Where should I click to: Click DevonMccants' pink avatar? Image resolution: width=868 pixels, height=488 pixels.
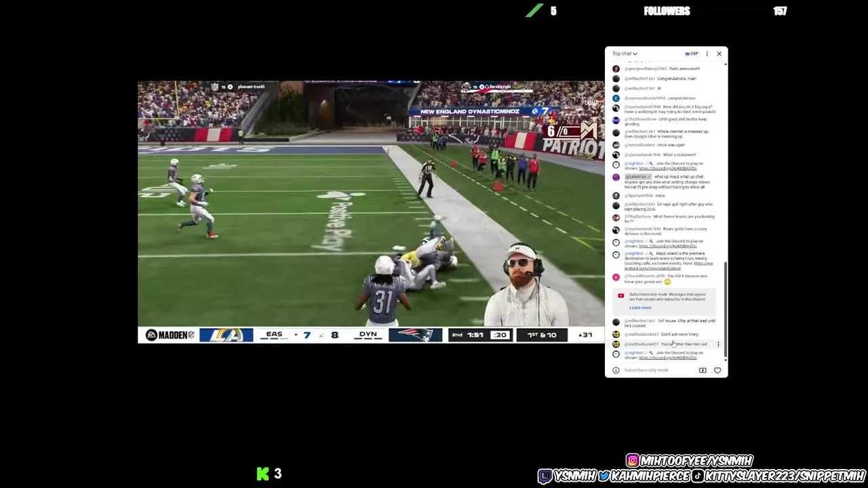click(x=616, y=277)
